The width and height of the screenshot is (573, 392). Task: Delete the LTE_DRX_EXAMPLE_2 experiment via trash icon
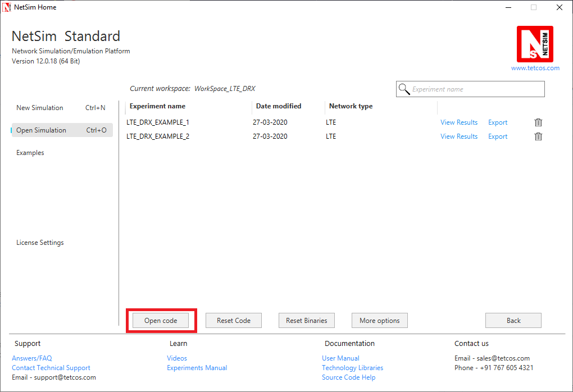[x=538, y=136]
